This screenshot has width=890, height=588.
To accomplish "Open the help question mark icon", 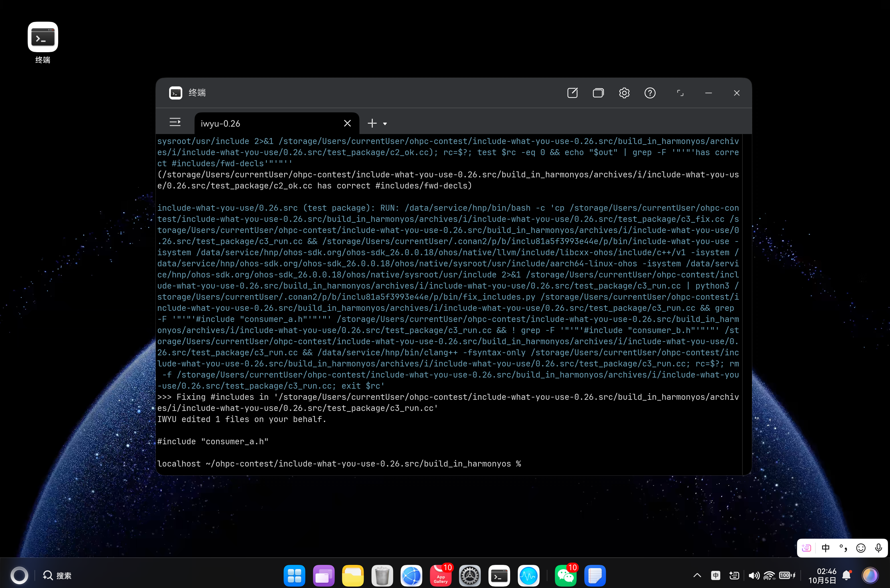I will click(650, 93).
